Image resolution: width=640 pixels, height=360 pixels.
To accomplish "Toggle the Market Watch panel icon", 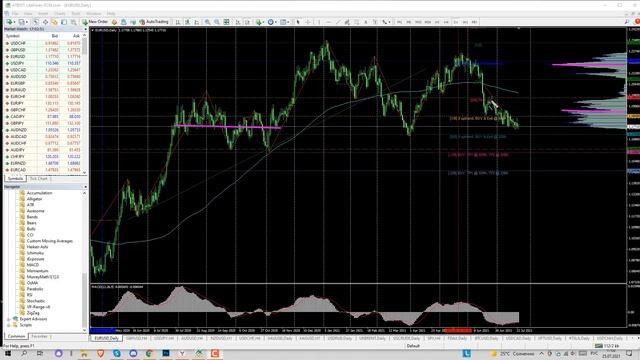I will (36, 22).
